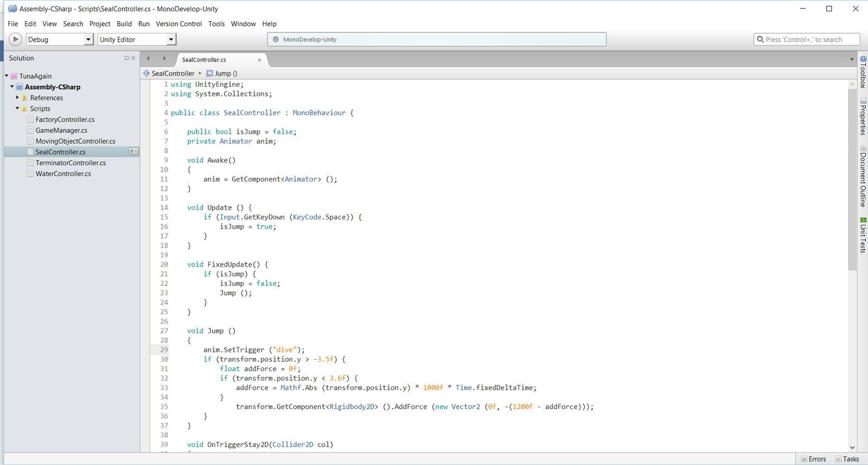Click the FactoryController.cs file icon
This screenshot has height=465, width=868.
coord(30,120)
